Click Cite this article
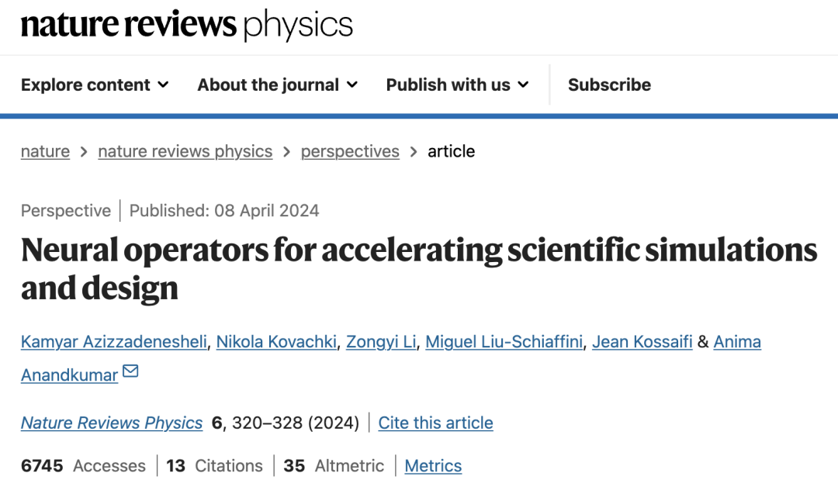The width and height of the screenshot is (838, 504). point(435,423)
